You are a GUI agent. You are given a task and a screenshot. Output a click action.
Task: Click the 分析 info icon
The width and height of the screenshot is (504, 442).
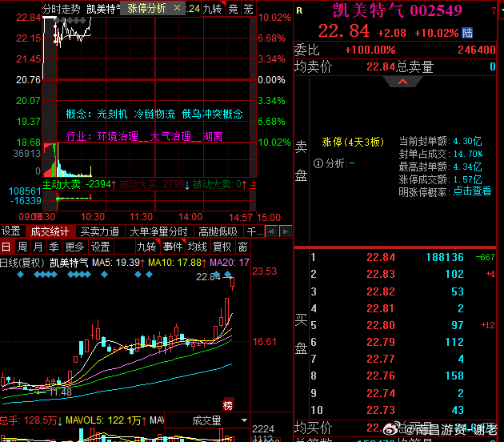pos(318,163)
